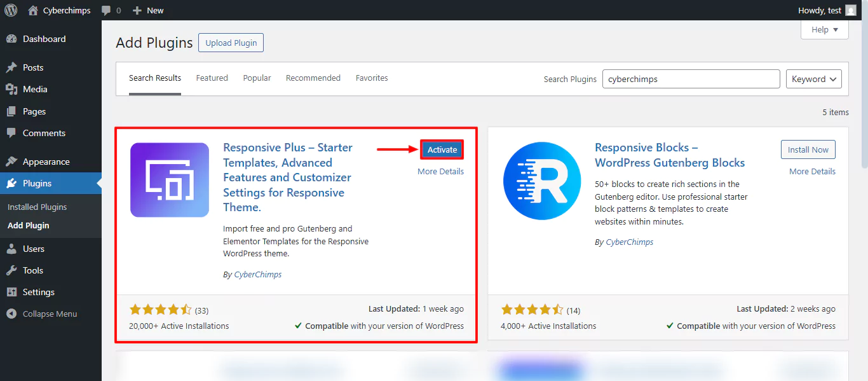Click the Responsive Plus plugin thumbnail
868x381 pixels.
pos(170,180)
